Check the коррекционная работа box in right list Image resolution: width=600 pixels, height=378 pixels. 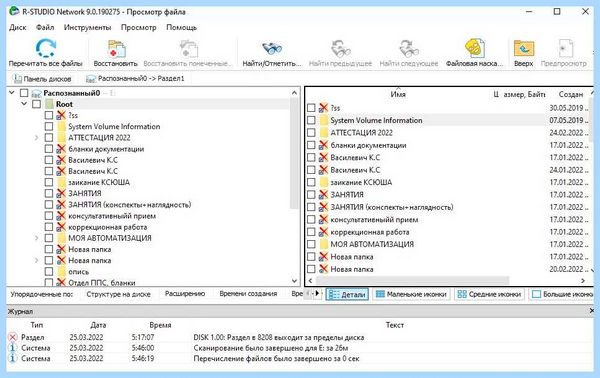tap(311, 232)
